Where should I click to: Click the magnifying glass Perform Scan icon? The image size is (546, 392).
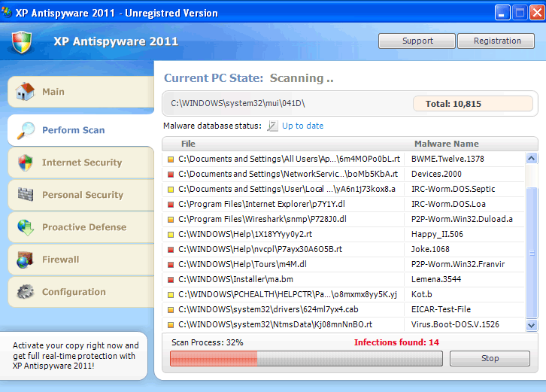pyautogui.click(x=25, y=130)
